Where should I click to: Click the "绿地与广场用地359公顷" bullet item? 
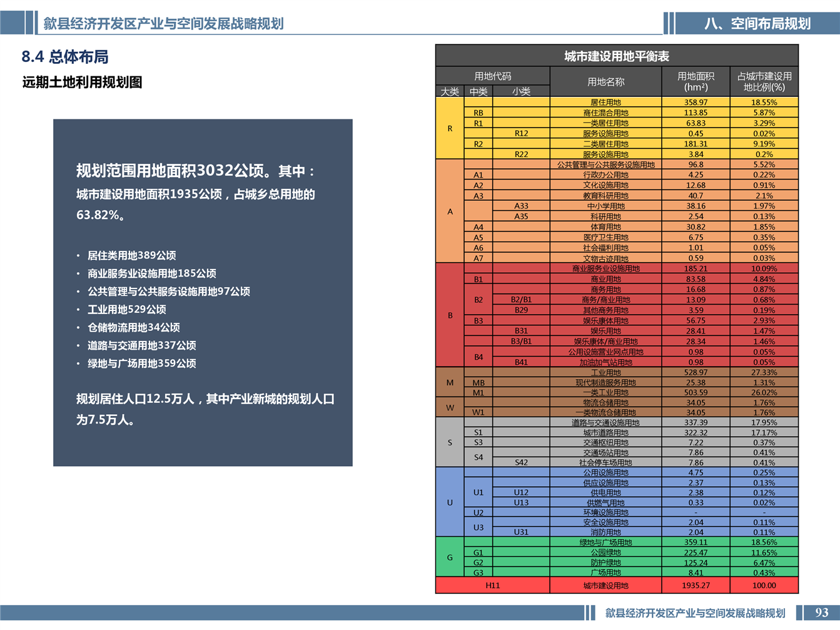pyautogui.click(x=141, y=363)
